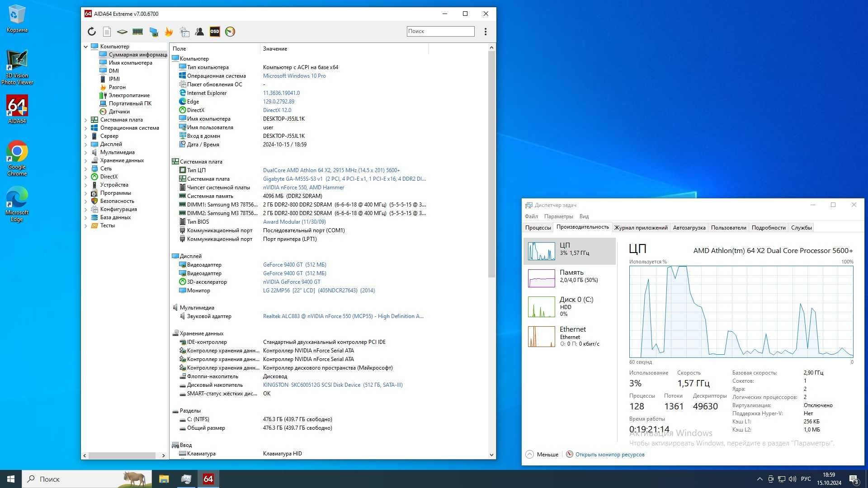The width and height of the screenshot is (868, 488).
Task: Switch input language РУС indicator
Action: 806,479
